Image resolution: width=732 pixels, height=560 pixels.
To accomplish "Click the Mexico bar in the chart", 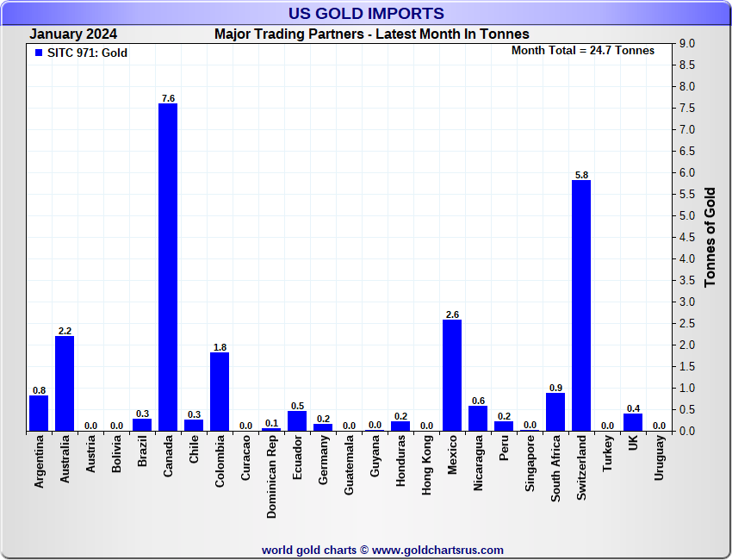I will (x=452, y=375).
